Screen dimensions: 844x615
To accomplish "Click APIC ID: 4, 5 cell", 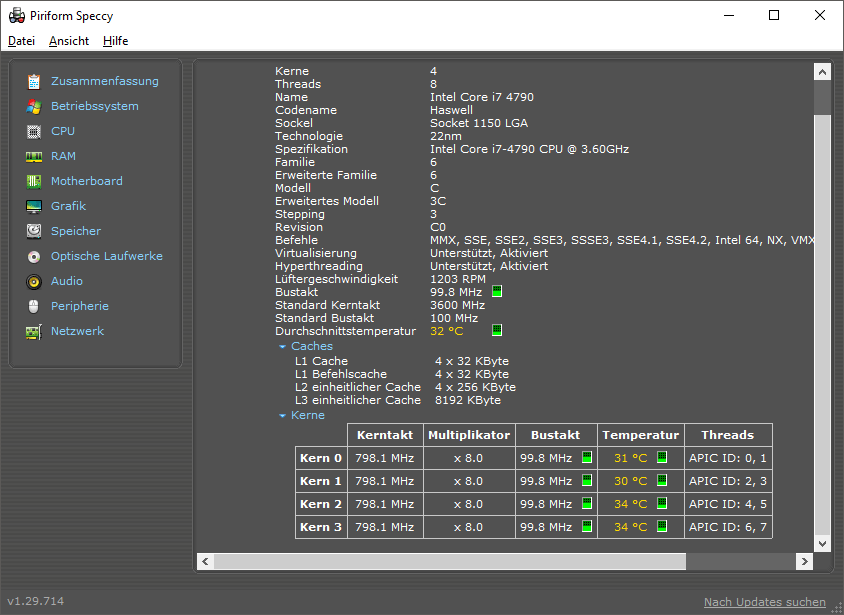I will click(x=728, y=504).
